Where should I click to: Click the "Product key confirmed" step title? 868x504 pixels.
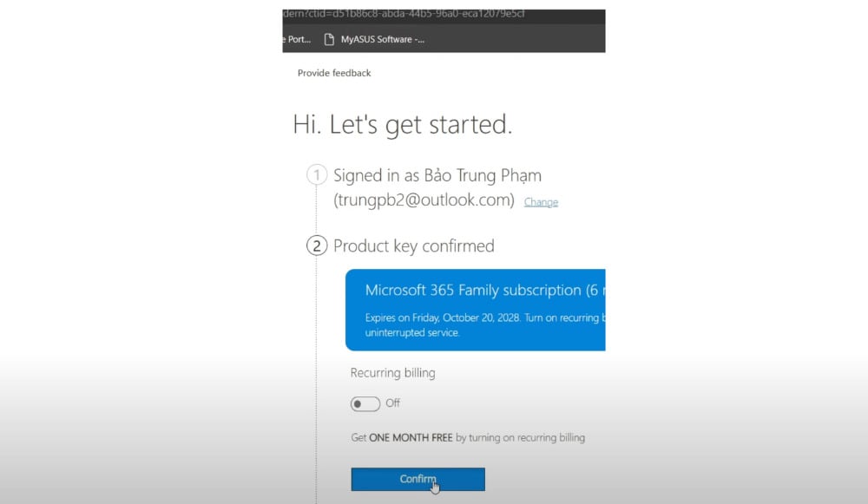(x=413, y=246)
